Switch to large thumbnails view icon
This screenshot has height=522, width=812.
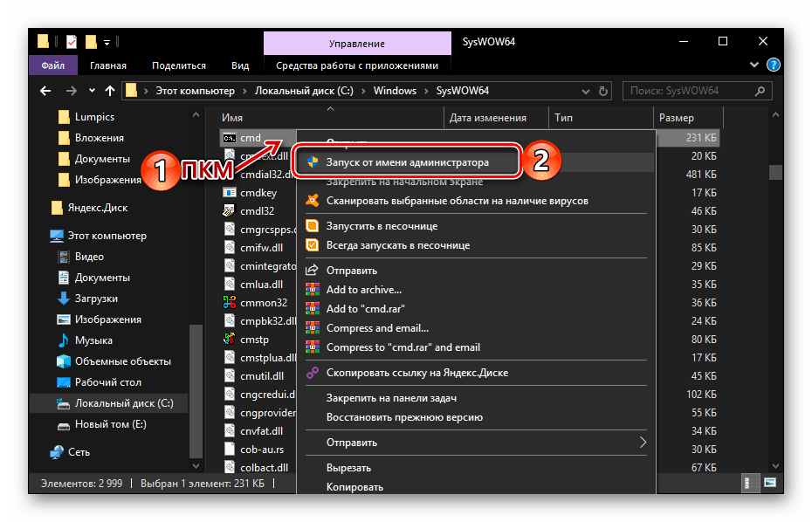[x=770, y=483]
